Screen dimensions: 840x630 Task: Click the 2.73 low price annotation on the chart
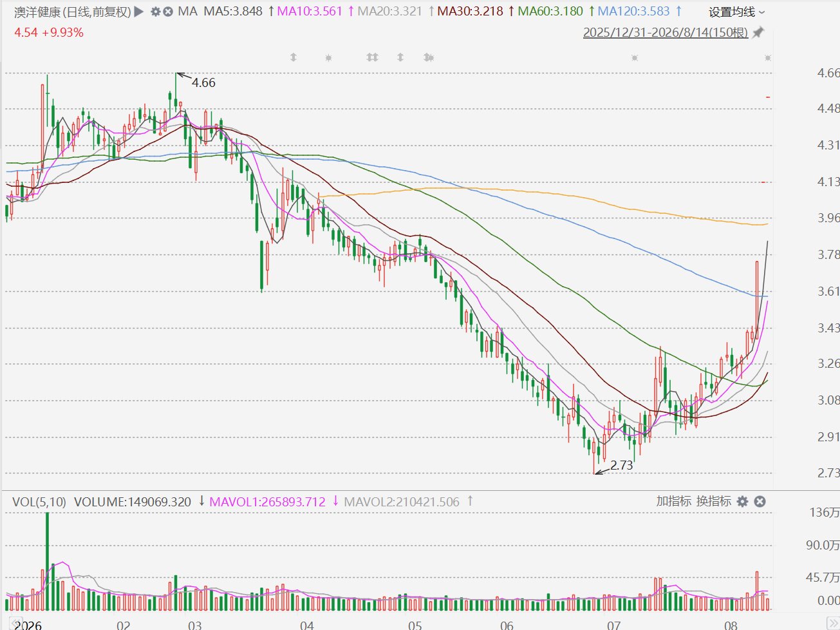pos(622,465)
